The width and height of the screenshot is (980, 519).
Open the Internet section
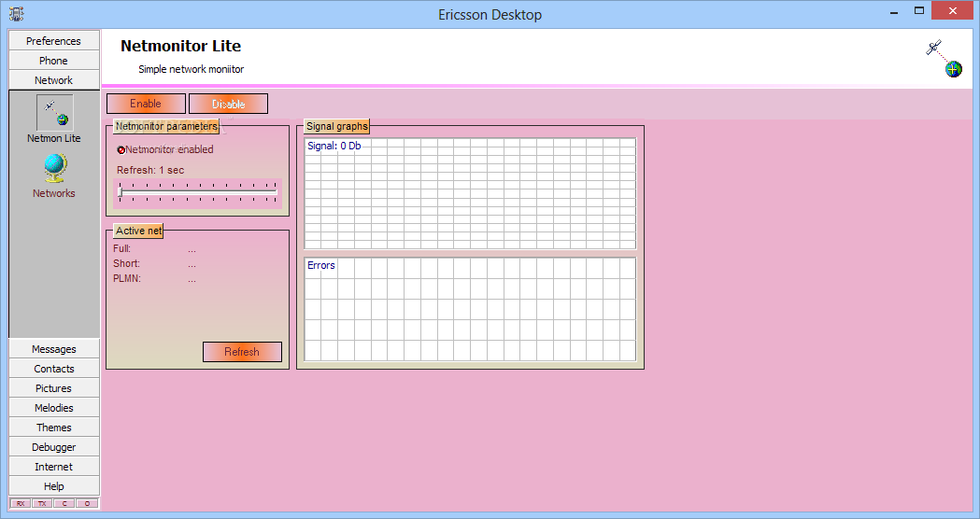coord(54,467)
